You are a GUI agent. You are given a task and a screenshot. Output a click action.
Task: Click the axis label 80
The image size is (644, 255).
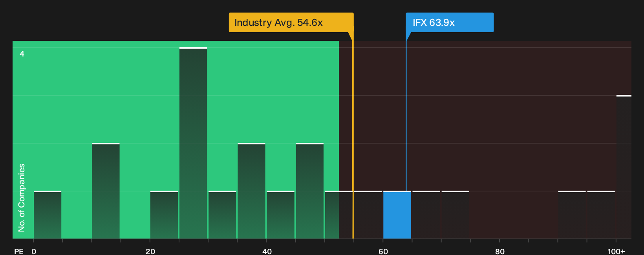tap(500, 251)
